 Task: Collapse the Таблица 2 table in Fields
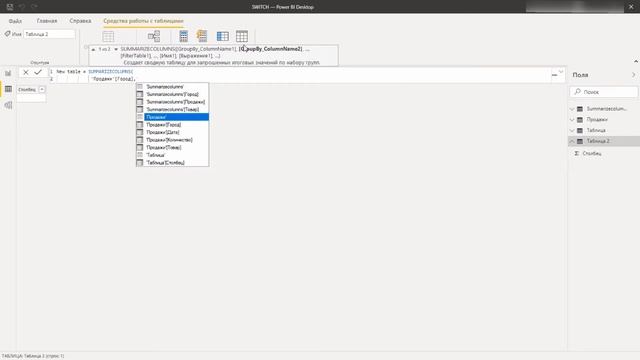tap(572, 141)
